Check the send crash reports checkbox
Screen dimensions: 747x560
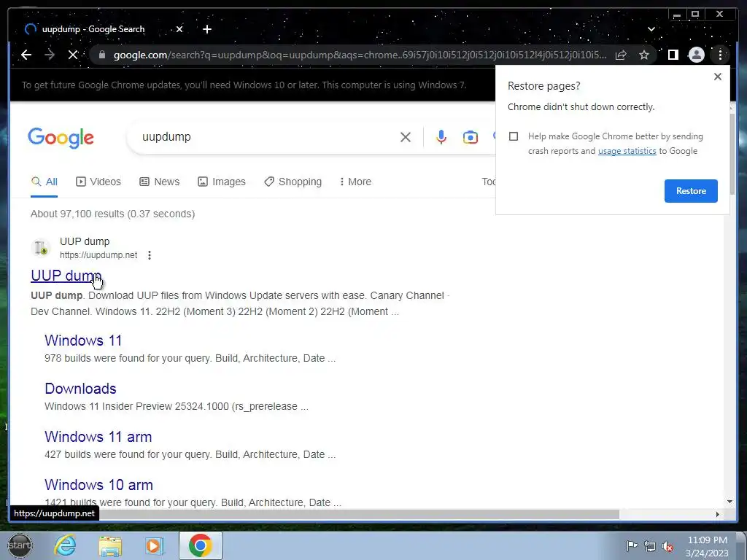[514, 136]
